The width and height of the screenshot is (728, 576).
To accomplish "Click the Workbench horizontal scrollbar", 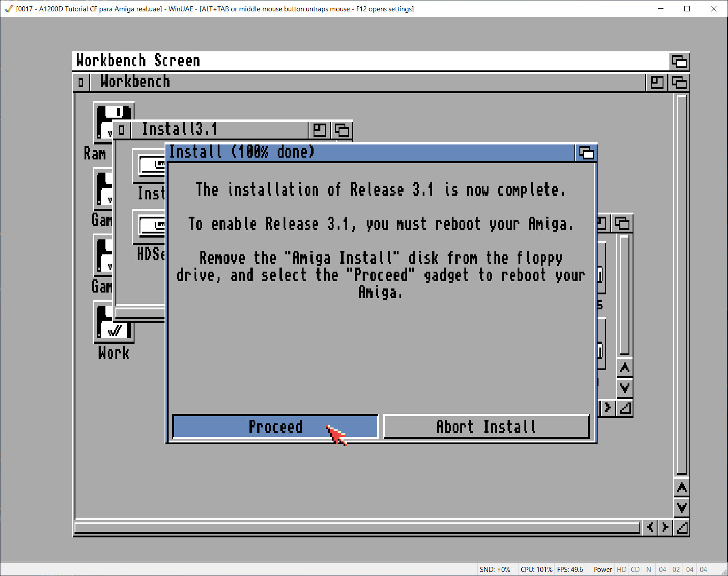I will pyautogui.click(x=357, y=527).
